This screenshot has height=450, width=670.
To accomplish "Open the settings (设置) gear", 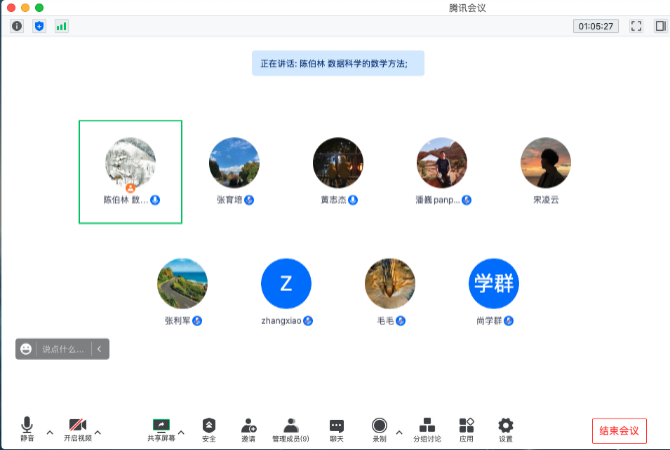I will click(x=506, y=429).
